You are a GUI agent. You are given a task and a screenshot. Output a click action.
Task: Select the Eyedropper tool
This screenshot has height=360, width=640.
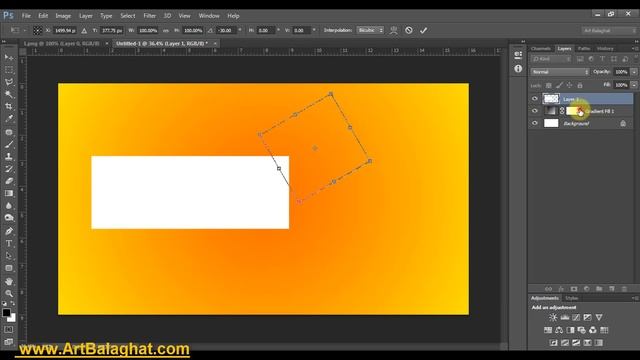tap(9, 119)
